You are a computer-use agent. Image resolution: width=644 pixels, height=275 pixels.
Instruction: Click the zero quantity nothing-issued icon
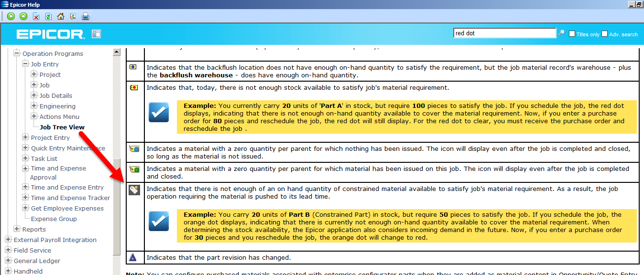pos(134,149)
